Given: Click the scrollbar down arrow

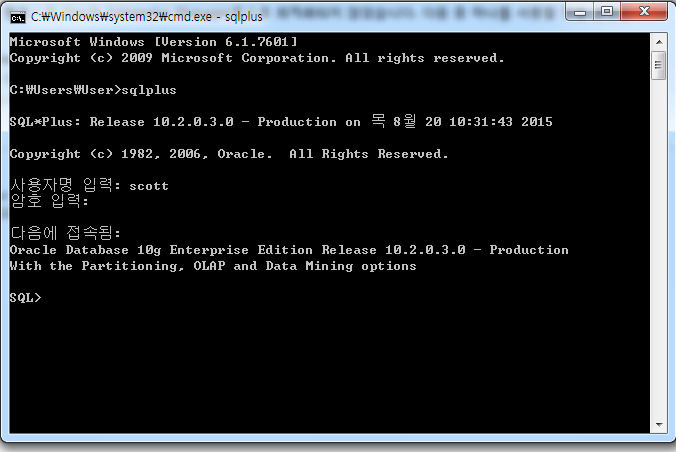Looking at the screenshot, I should [x=659, y=425].
